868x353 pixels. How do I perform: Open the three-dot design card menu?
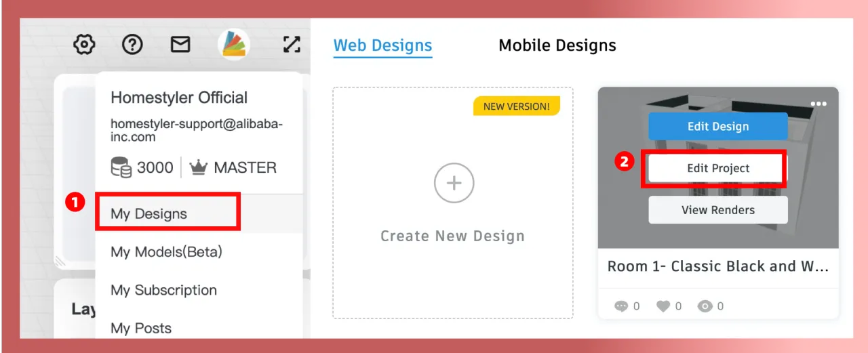point(818,104)
